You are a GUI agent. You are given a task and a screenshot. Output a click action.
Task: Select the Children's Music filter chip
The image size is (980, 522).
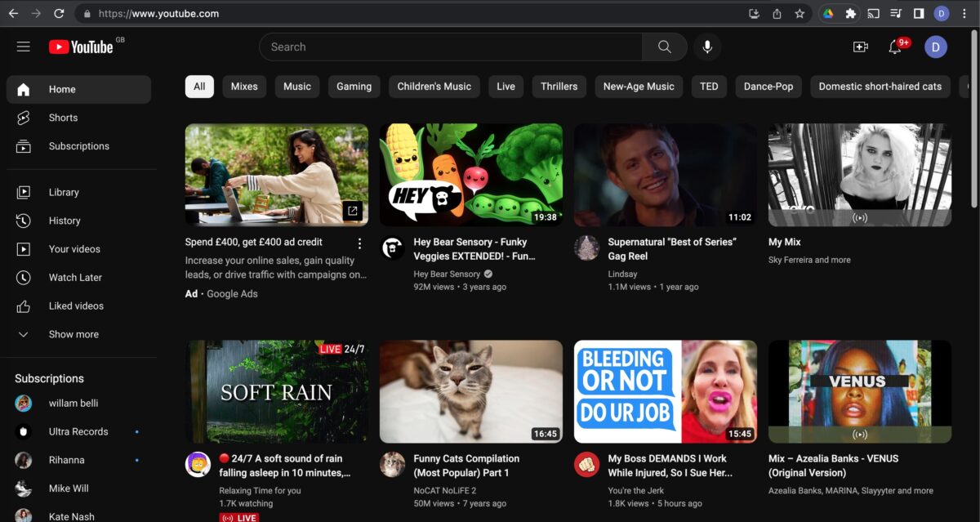(434, 87)
